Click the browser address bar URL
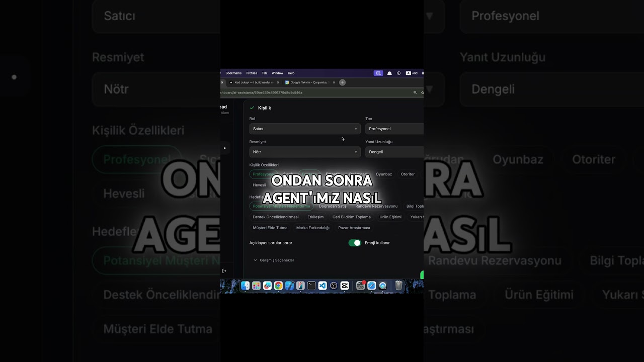The height and width of the screenshot is (362, 644). 262,93
